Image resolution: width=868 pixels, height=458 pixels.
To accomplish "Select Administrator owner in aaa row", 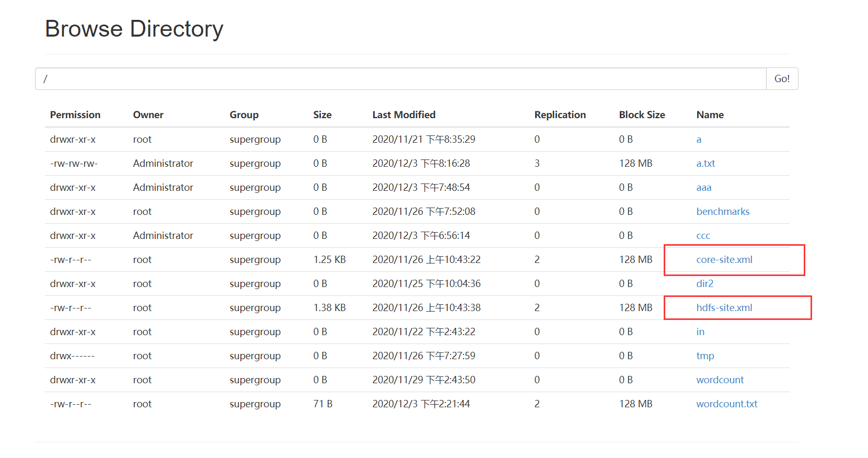I will (163, 188).
